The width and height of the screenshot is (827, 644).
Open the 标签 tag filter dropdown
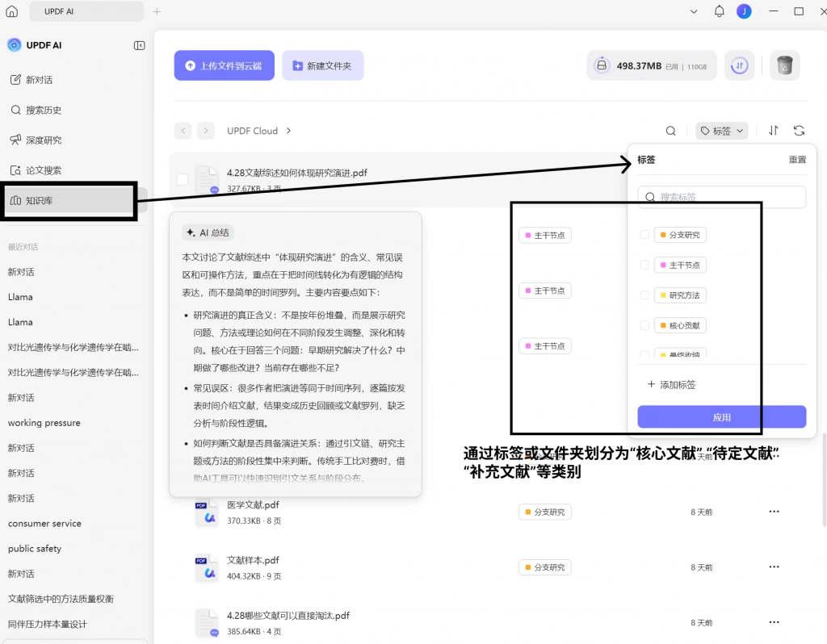click(x=721, y=131)
